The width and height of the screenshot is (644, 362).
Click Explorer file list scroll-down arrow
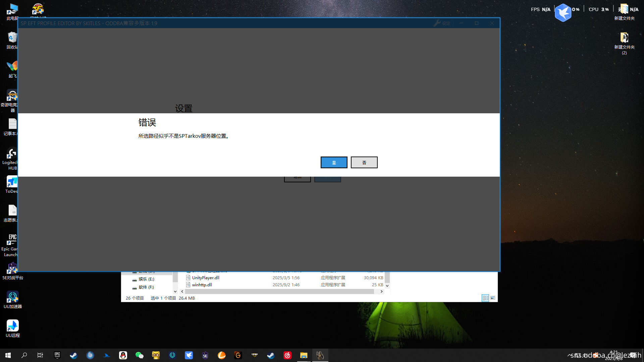(387, 286)
